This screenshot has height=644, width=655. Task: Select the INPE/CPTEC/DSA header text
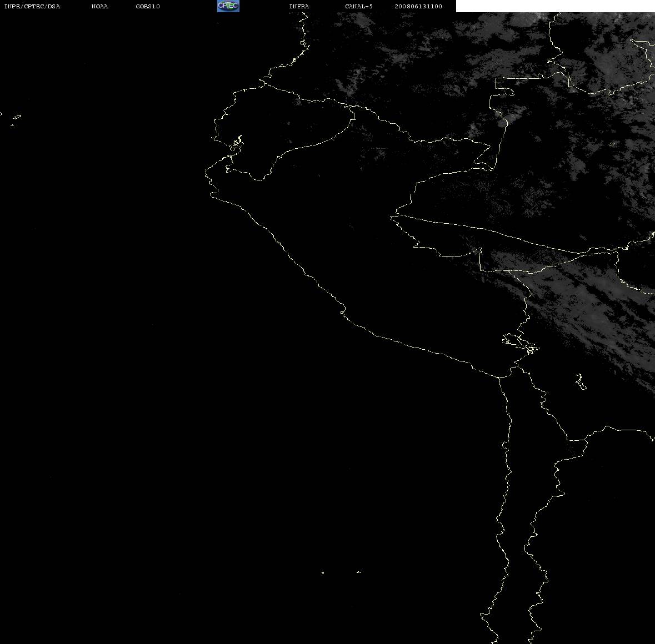(x=32, y=6)
